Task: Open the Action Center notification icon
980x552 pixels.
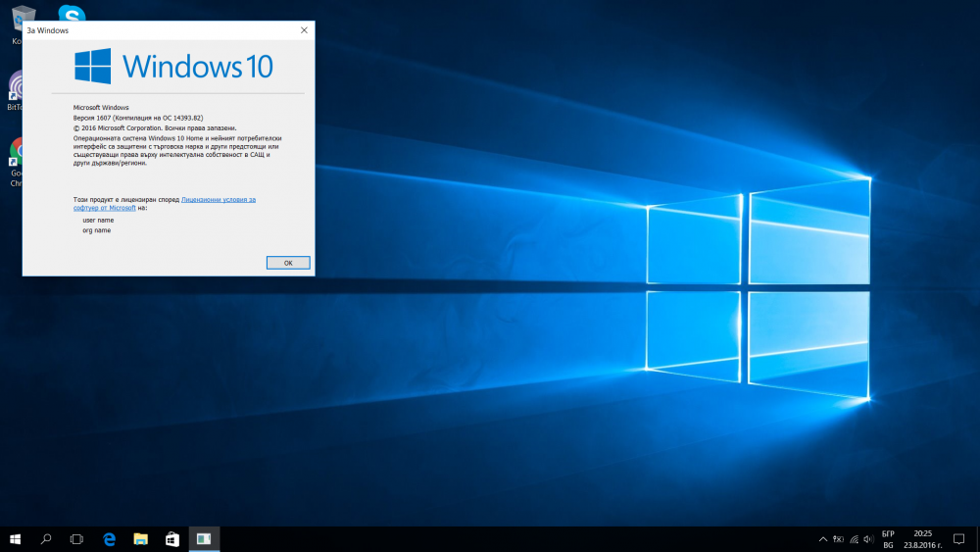Action: click(x=958, y=539)
